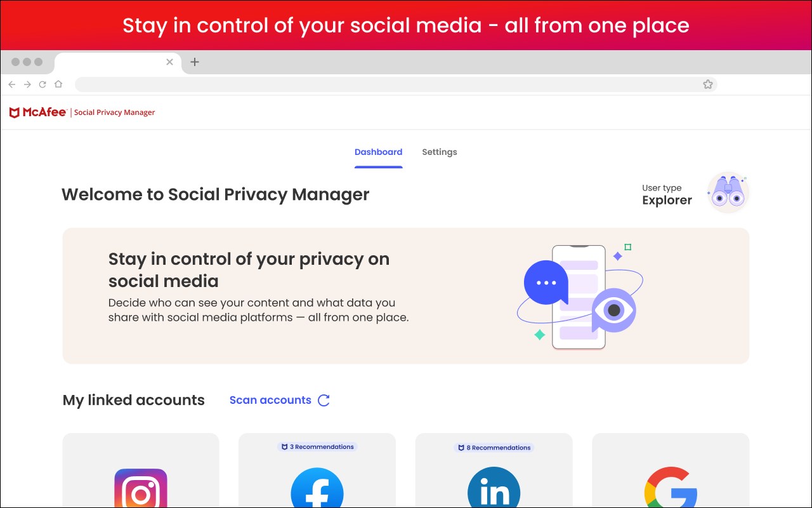Click the Instagram account icon
812x508 pixels.
coord(141,489)
